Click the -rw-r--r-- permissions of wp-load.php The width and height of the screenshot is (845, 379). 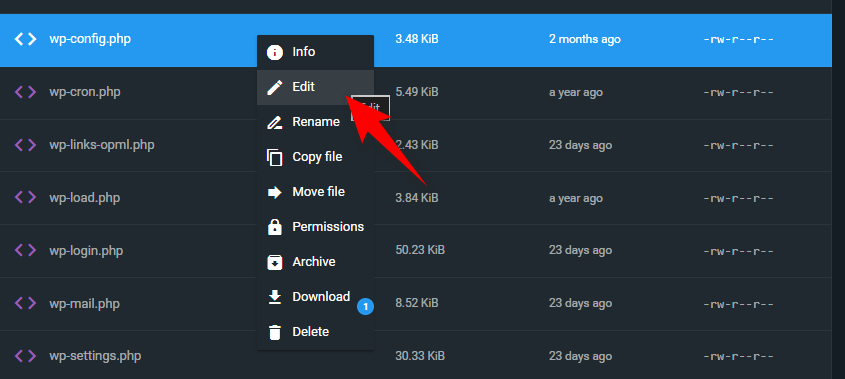(x=738, y=198)
